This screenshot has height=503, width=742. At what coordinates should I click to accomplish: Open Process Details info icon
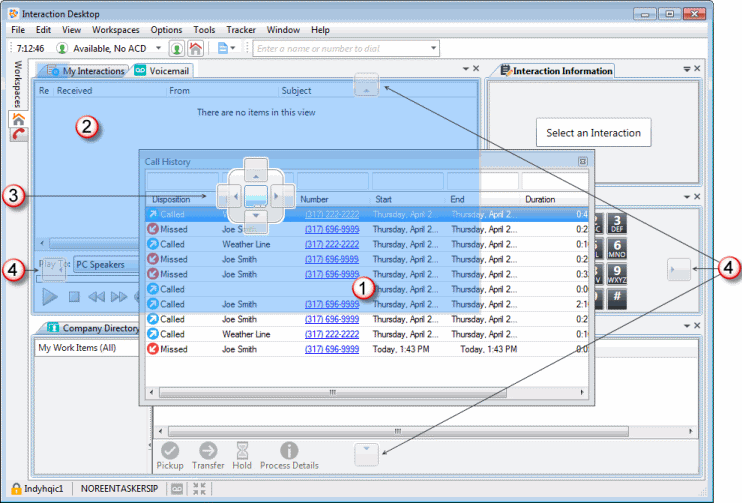click(289, 451)
